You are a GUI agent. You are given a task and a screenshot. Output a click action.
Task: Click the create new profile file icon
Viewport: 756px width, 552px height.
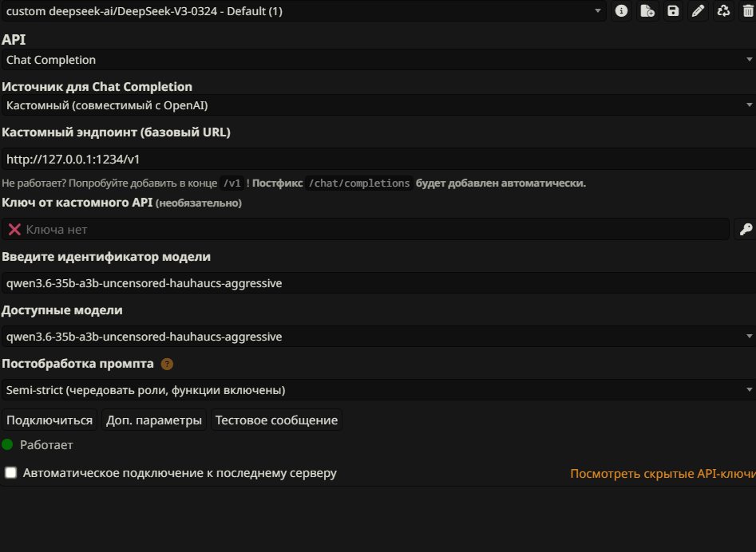647,10
